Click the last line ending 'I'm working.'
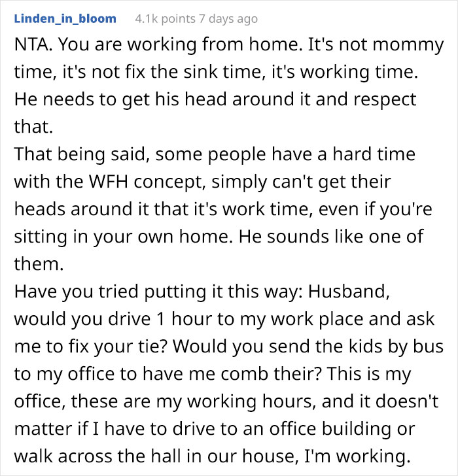The height and width of the screenshot is (476, 458). click(x=212, y=456)
